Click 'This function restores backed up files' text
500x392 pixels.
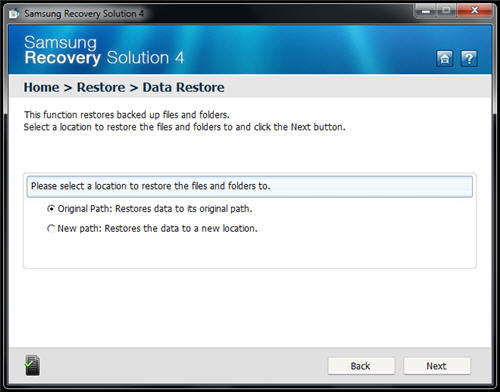(x=127, y=115)
